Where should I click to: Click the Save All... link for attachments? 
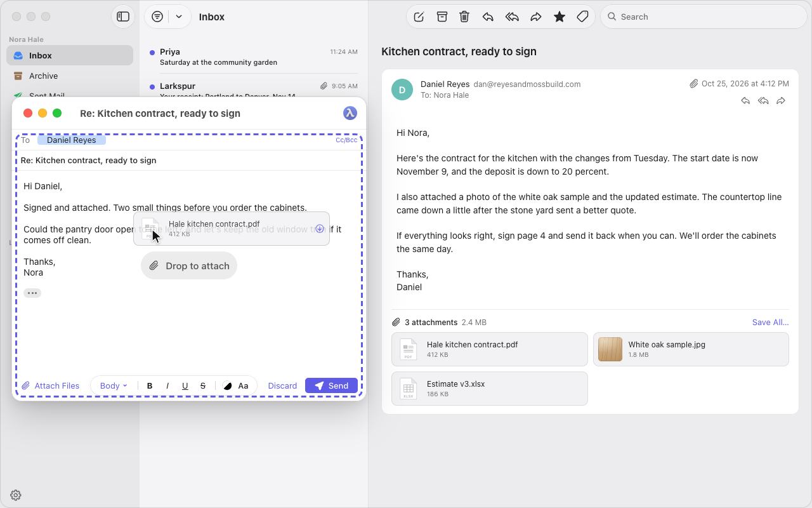[x=771, y=322]
